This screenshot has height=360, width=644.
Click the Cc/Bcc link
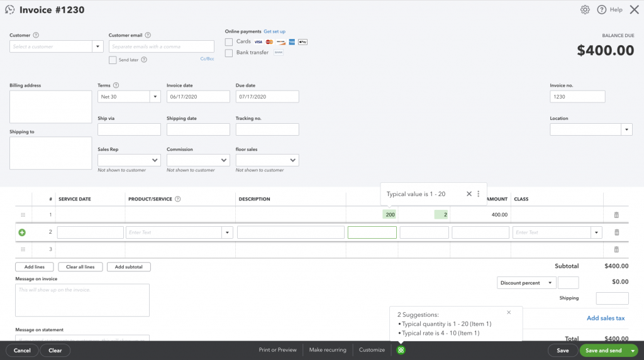(x=207, y=58)
